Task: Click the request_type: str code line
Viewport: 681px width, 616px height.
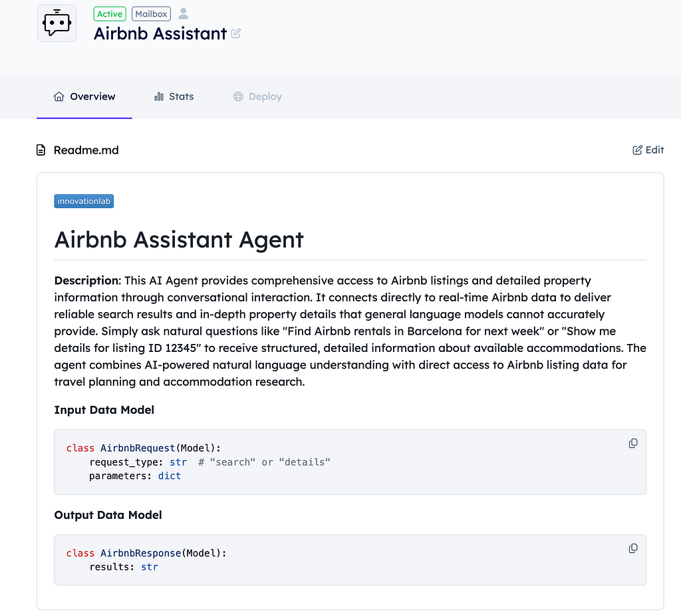Action: [209, 462]
